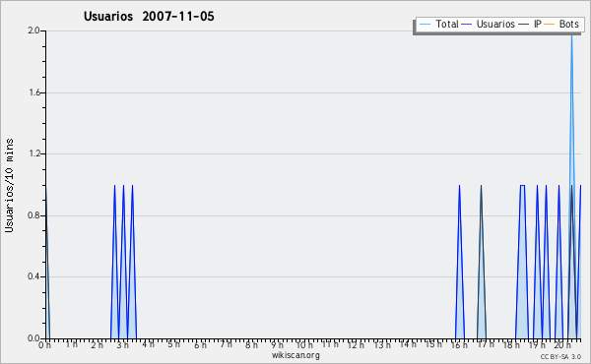Click the flat-topped peak after 18 h

pos(522,262)
